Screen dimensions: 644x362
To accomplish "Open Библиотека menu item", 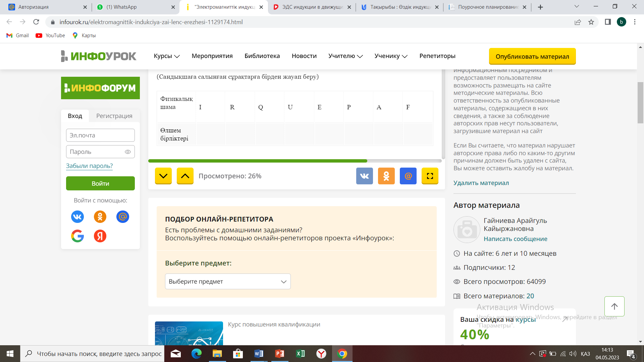I will pyautogui.click(x=262, y=56).
